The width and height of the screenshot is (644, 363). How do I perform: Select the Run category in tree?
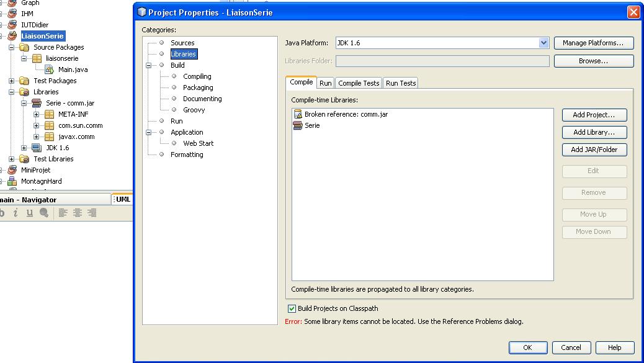pos(177,121)
